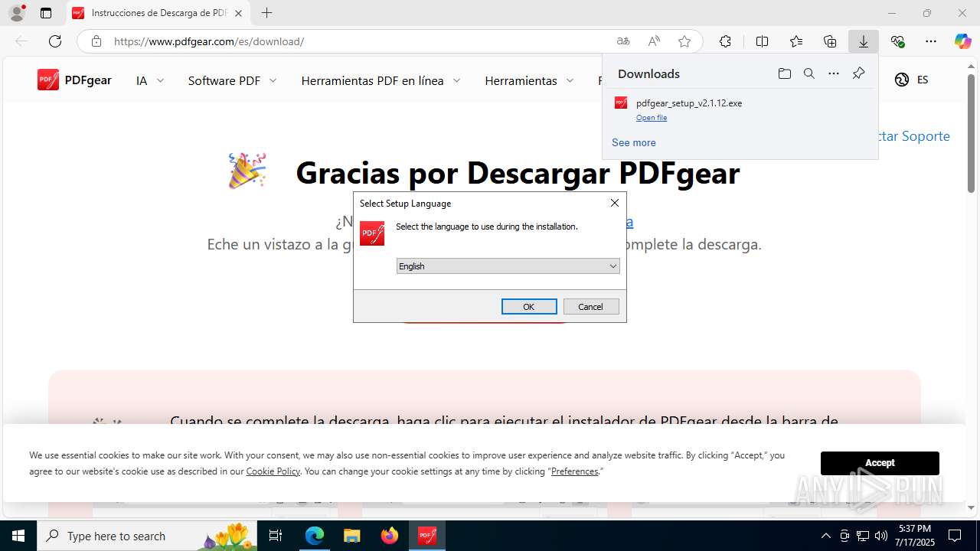
Task: Open more options in Downloads panel
Action: point(834,73)
